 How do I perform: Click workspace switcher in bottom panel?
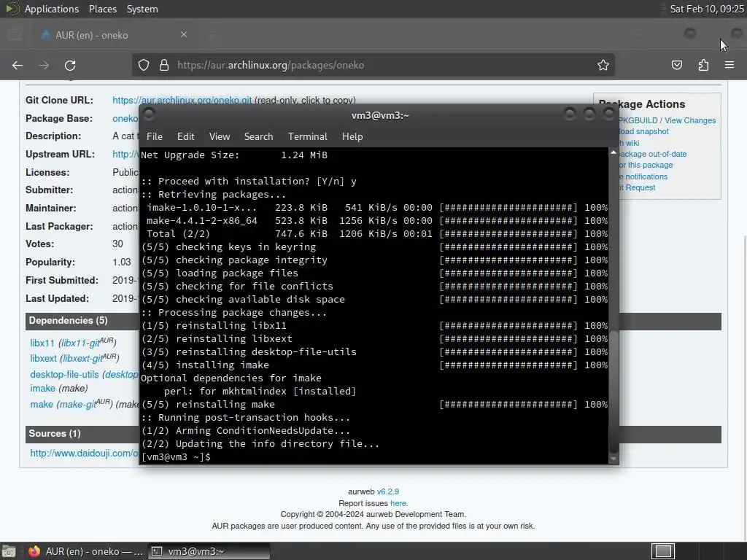tap(663, 551)
